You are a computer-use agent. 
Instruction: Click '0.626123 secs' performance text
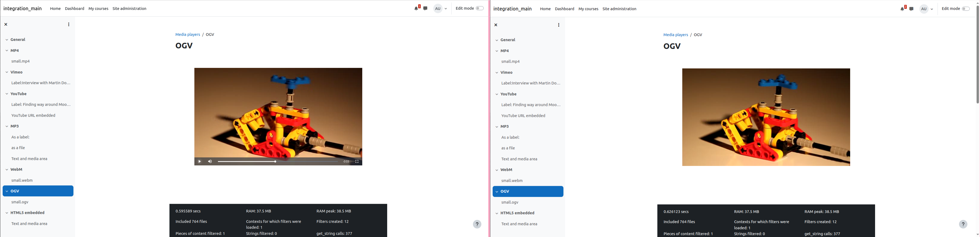coord(676,212)
